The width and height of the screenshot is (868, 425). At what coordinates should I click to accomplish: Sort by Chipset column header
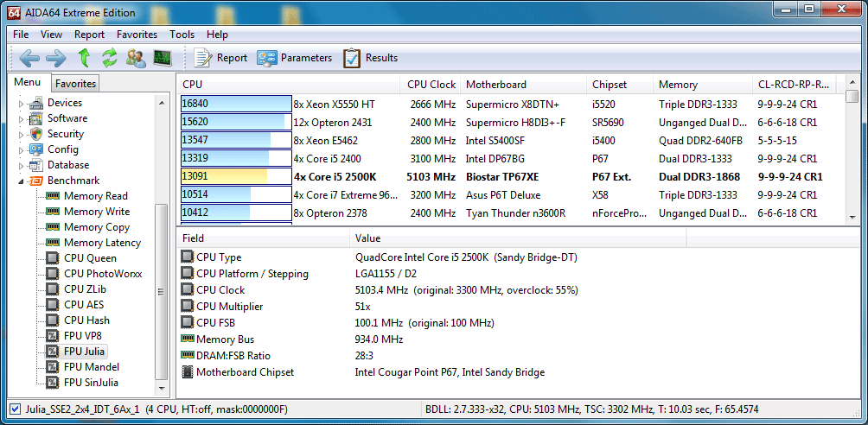tap(620, 84)
